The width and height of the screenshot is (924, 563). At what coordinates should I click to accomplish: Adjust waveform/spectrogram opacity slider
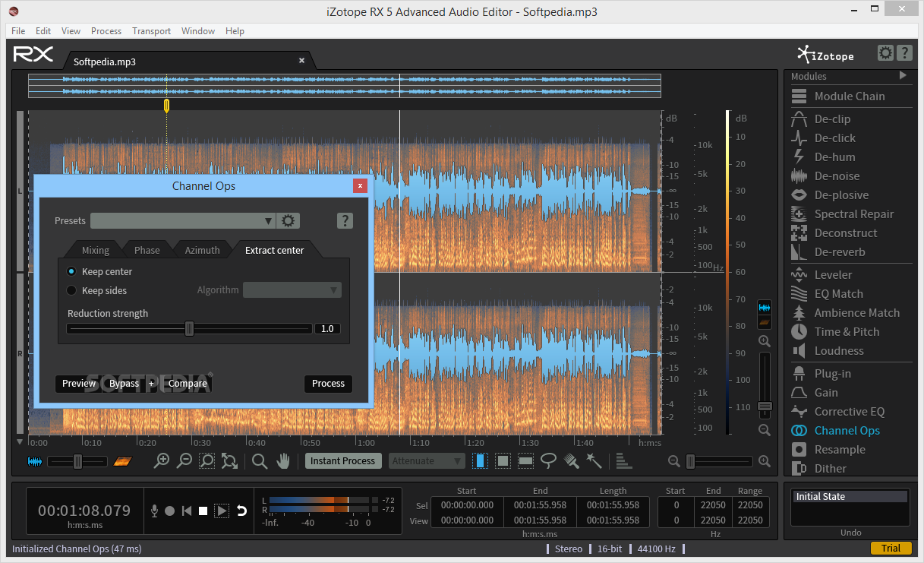click(77, 461)
